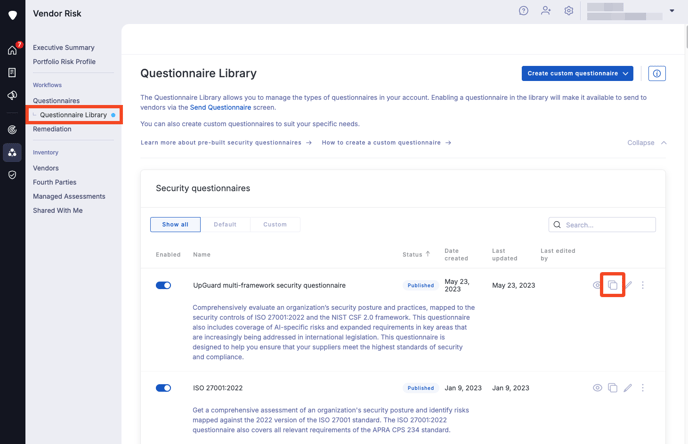Open the home icon with notification badge

pos(13,50)
